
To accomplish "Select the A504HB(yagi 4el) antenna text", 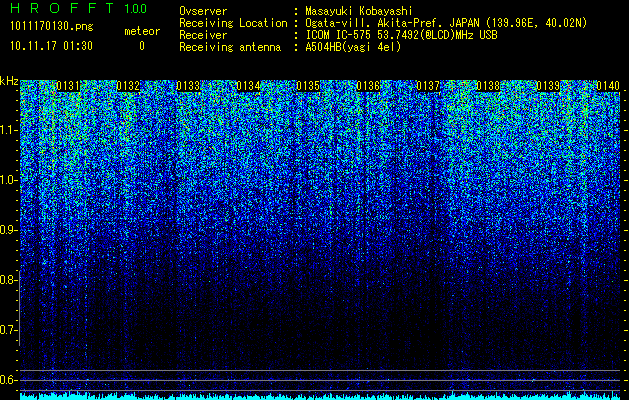I will 353,47.
